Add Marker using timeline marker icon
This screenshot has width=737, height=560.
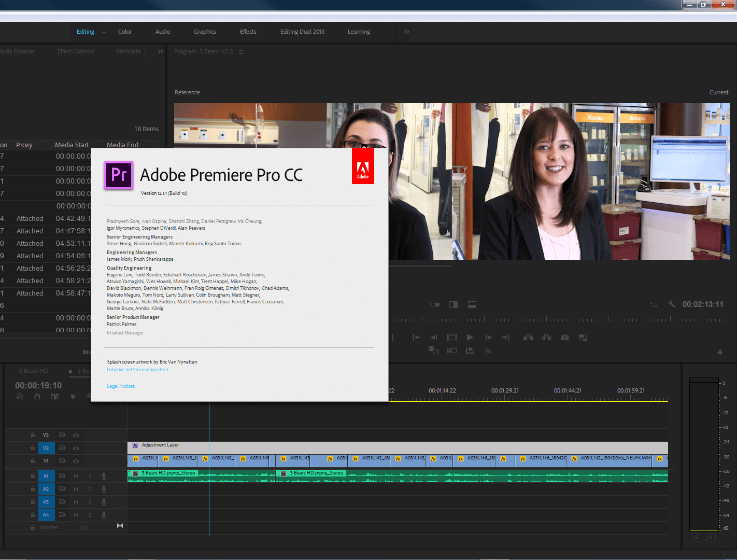coord(73,397)
